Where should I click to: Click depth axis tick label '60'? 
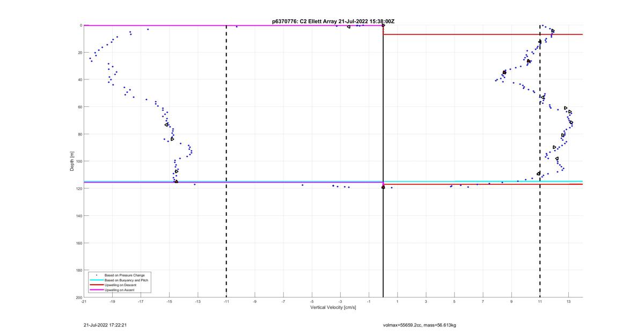click(79, 107)
